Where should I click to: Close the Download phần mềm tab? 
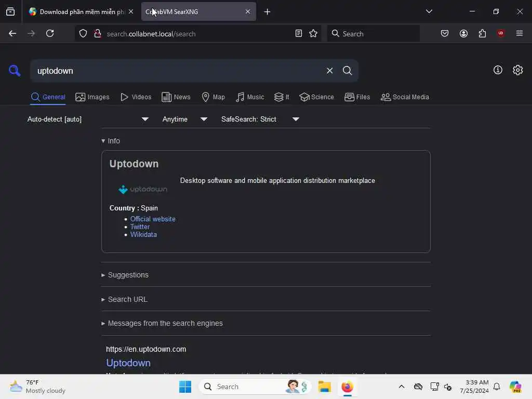(x=131, y=11)
